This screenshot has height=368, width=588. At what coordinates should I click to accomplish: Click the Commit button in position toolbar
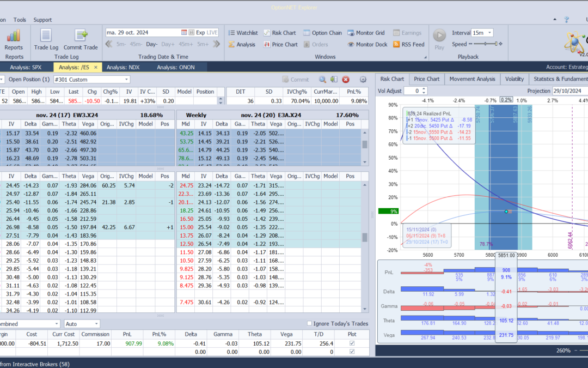[296, 79]
